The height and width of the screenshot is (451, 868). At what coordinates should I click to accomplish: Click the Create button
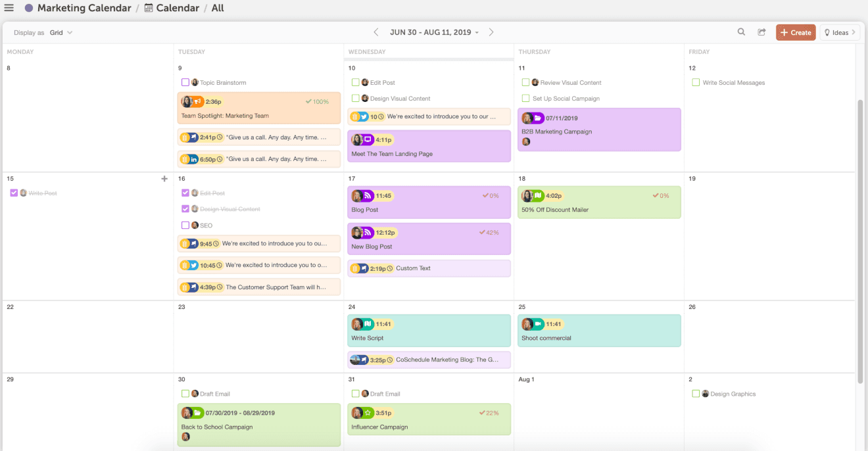(x=796, y=32)
